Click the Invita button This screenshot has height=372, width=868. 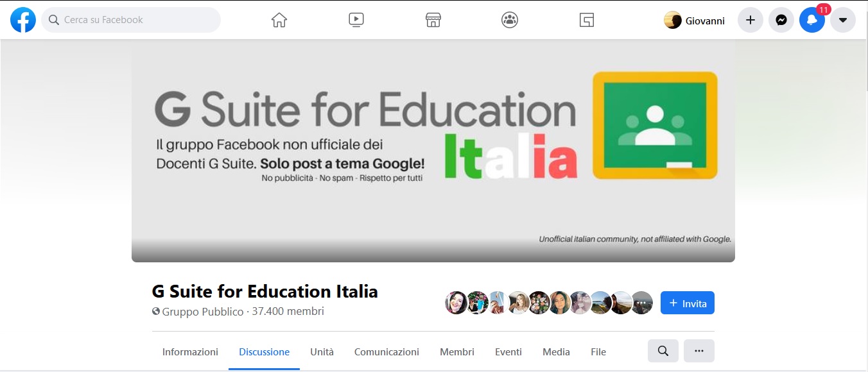point(687,302)
